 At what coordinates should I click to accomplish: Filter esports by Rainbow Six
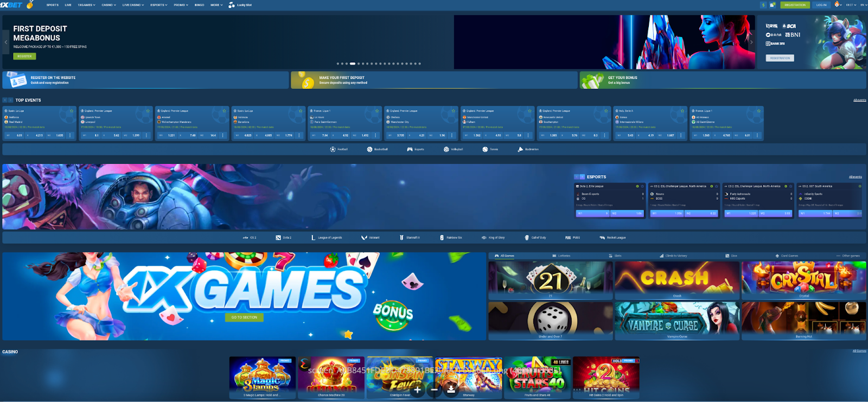click(x=451, y=238)
